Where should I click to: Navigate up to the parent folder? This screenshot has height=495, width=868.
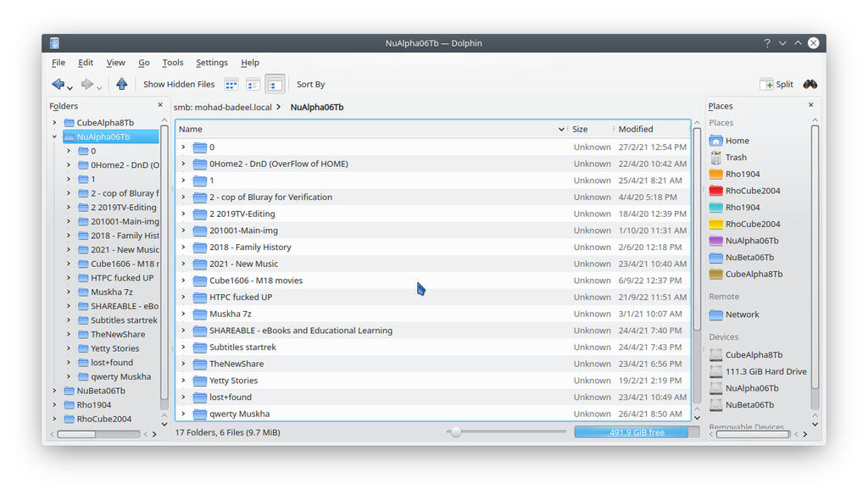point(122,84)
